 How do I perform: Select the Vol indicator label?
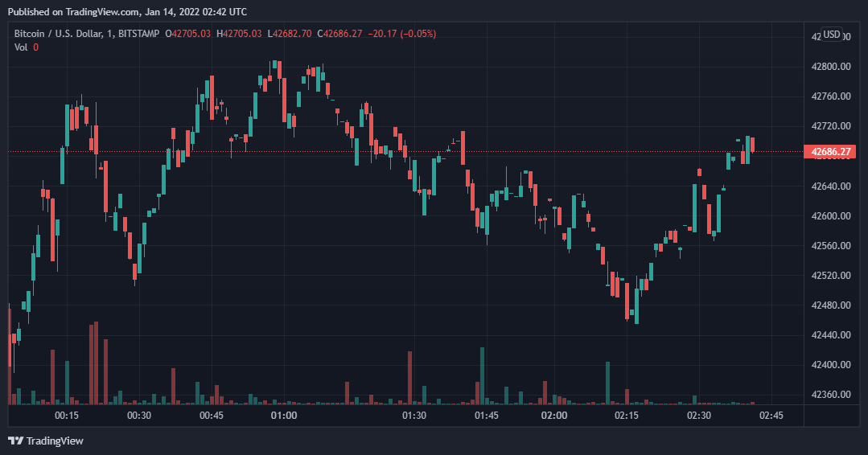[21, 47]
